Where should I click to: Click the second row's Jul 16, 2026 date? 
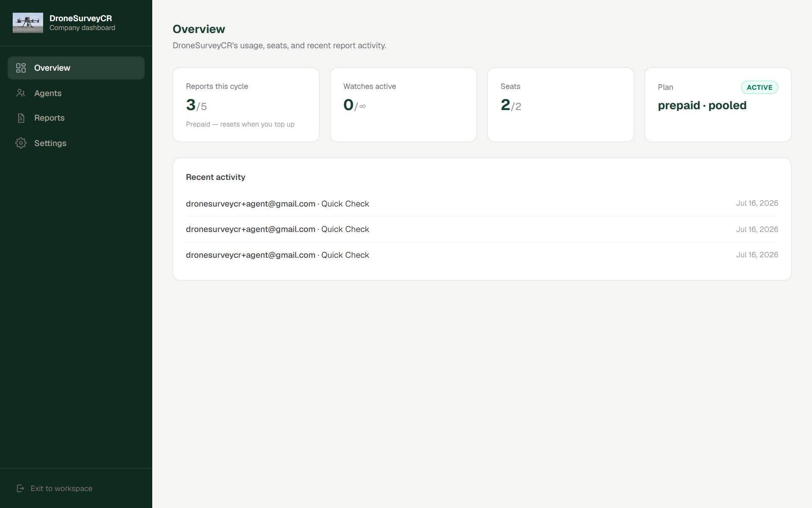(757, 229)
